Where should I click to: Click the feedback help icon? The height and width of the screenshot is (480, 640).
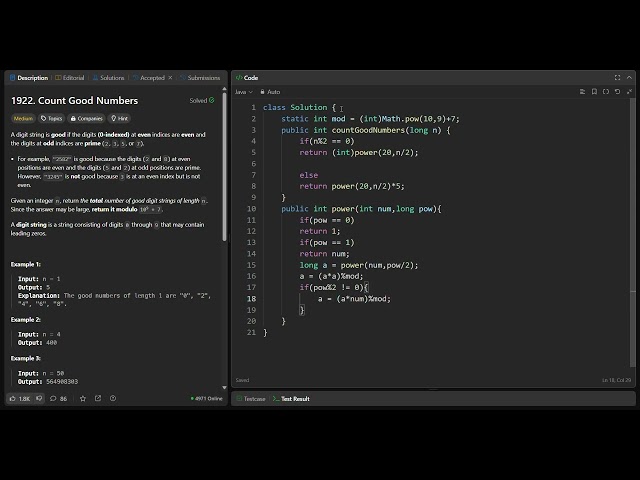coord(113,398)
